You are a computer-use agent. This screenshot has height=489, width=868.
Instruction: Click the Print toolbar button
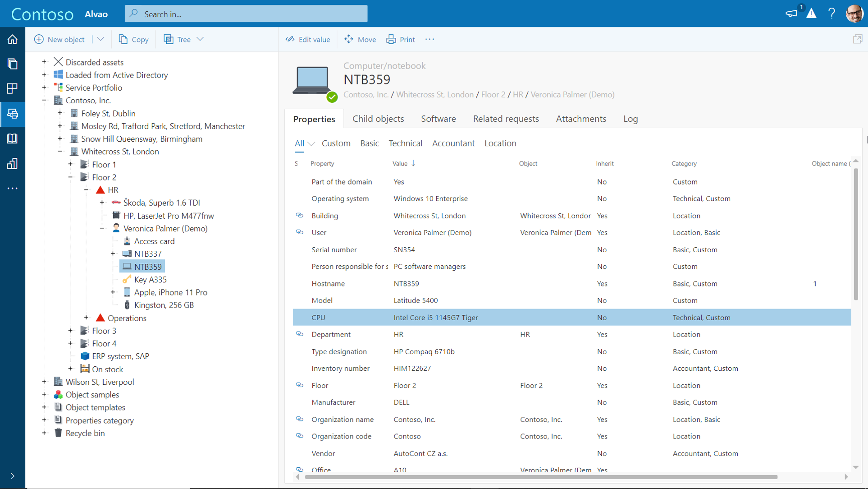(401, 39)
